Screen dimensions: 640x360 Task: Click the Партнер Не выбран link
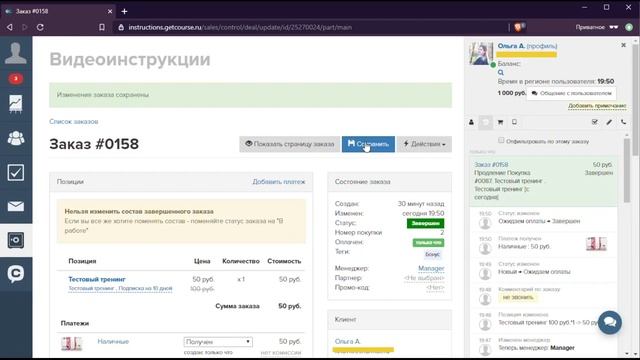[424, 278]
